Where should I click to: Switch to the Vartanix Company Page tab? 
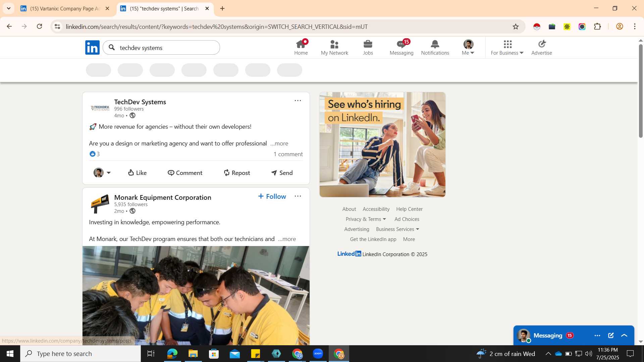click(x=65, y=8)
